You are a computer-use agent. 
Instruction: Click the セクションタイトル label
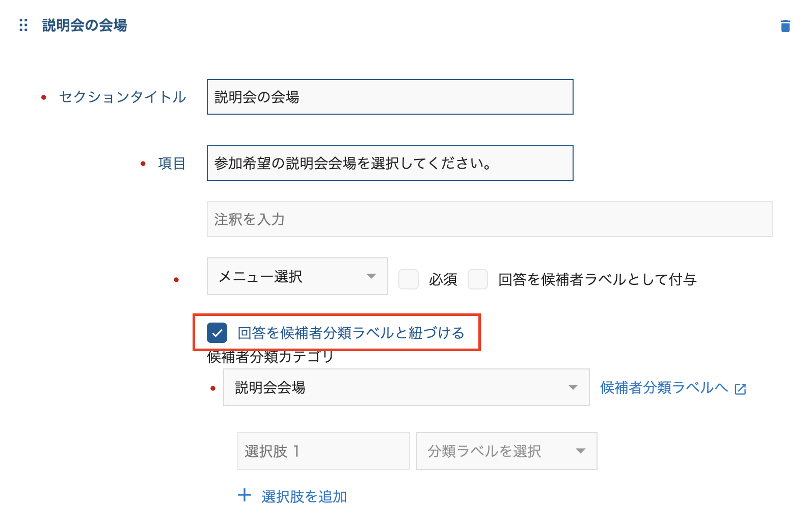(x=122, y=97)
